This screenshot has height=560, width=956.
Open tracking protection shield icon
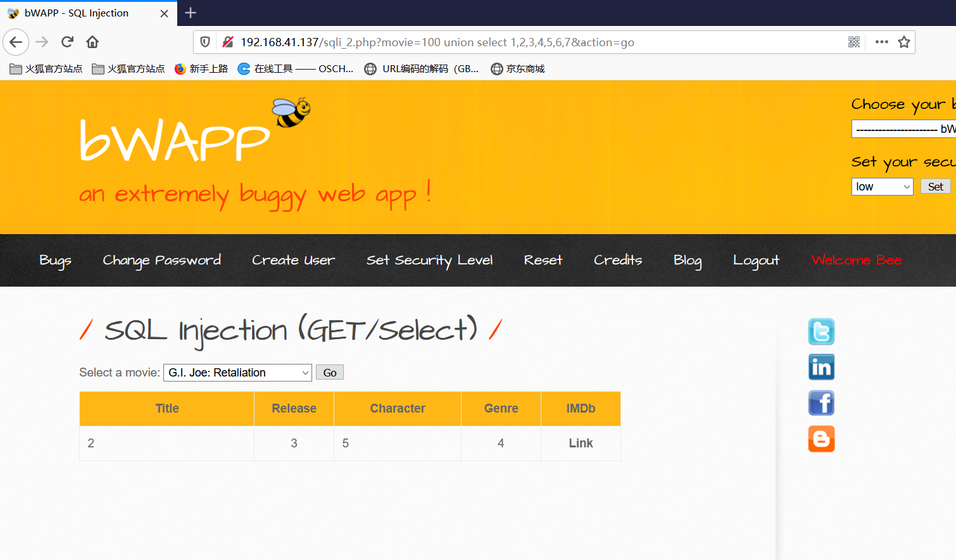pyautogui.click(x=205, y=42)
